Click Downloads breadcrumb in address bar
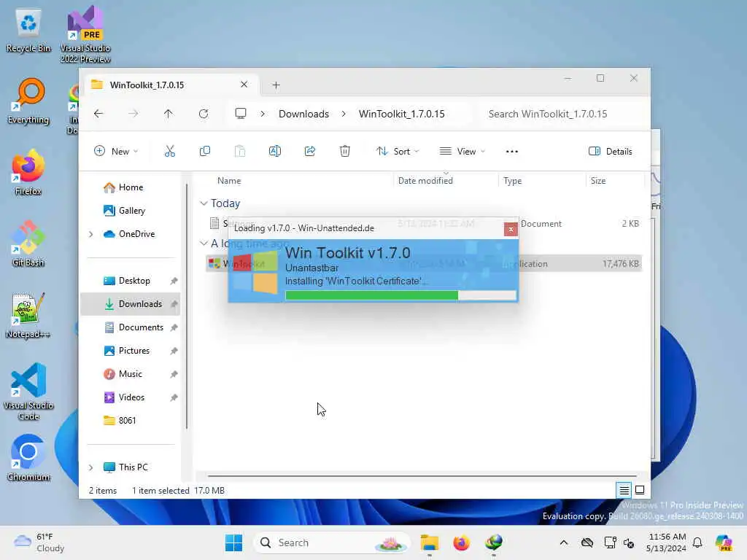The image size is (747, 560). coord(303,114)
